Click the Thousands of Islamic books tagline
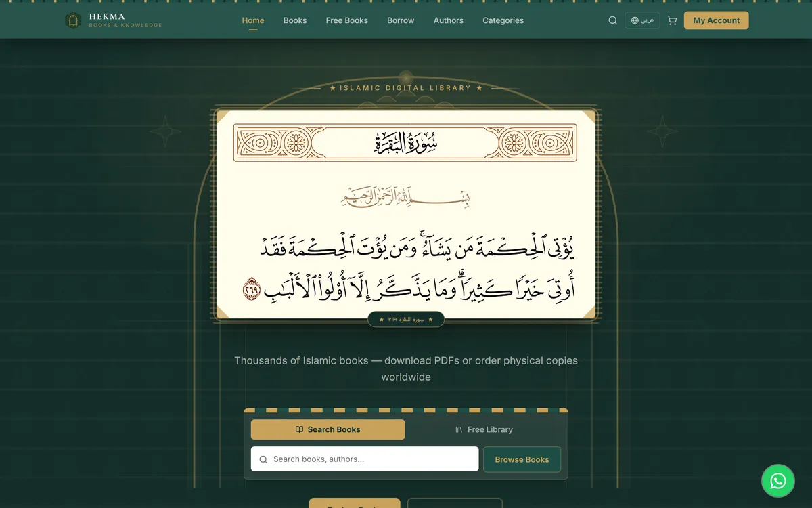 click(406, 368)
